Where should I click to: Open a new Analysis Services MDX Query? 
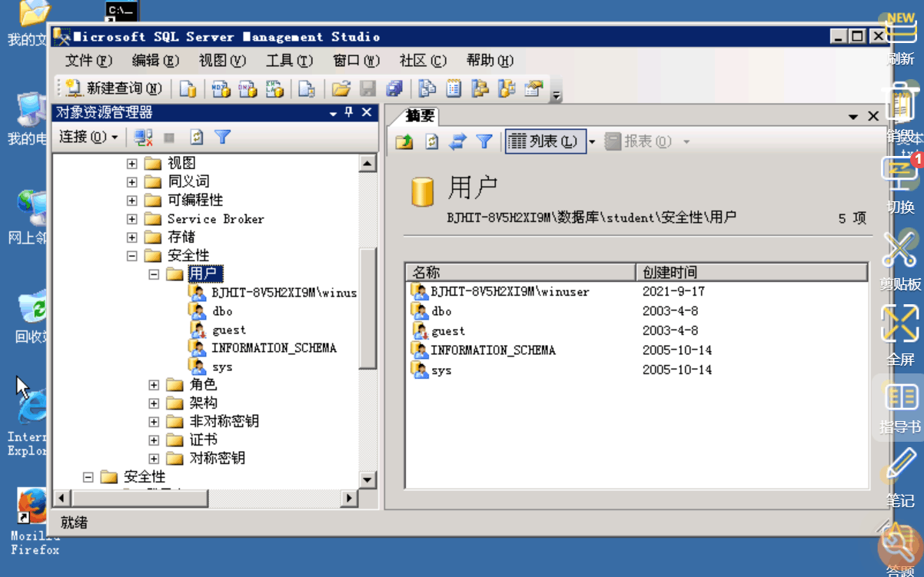click(221, 89)
